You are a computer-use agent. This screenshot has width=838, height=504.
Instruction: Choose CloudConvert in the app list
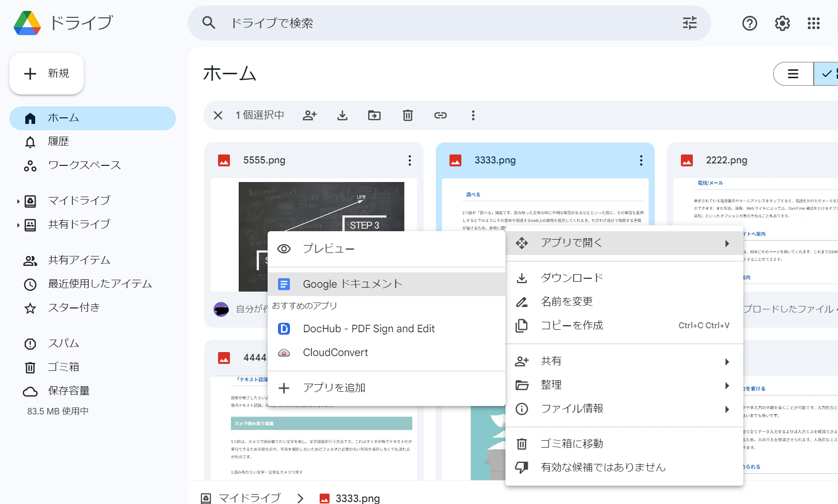point(387,353)
